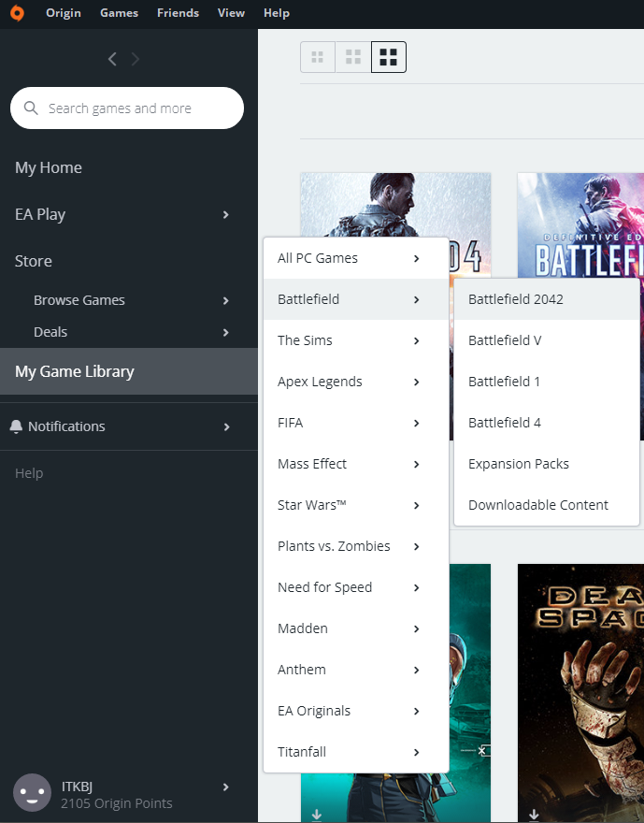Open Browse Games
This screenshot has height=823, width=644.
79,300
